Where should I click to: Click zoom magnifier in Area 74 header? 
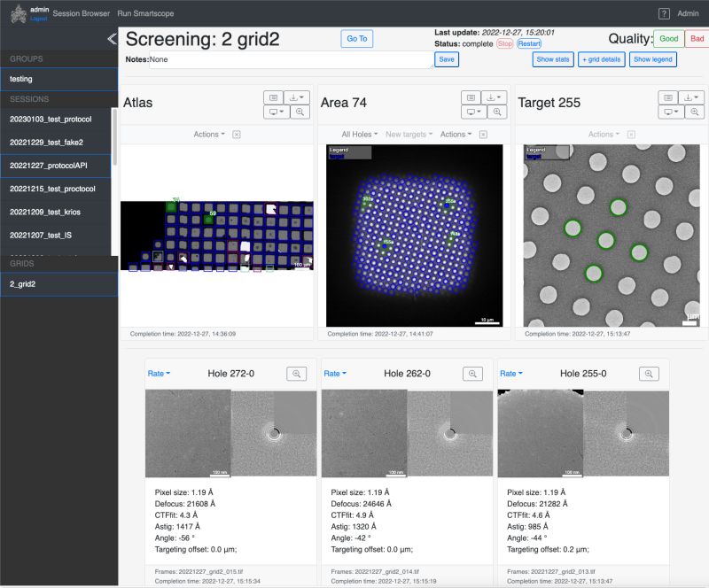[497, 112]
